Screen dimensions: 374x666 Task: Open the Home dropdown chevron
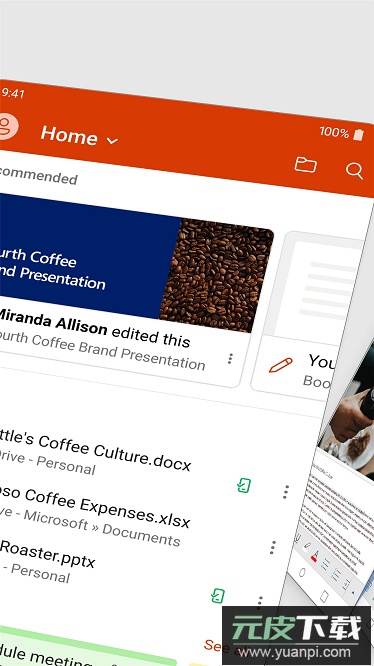[112, 141]
